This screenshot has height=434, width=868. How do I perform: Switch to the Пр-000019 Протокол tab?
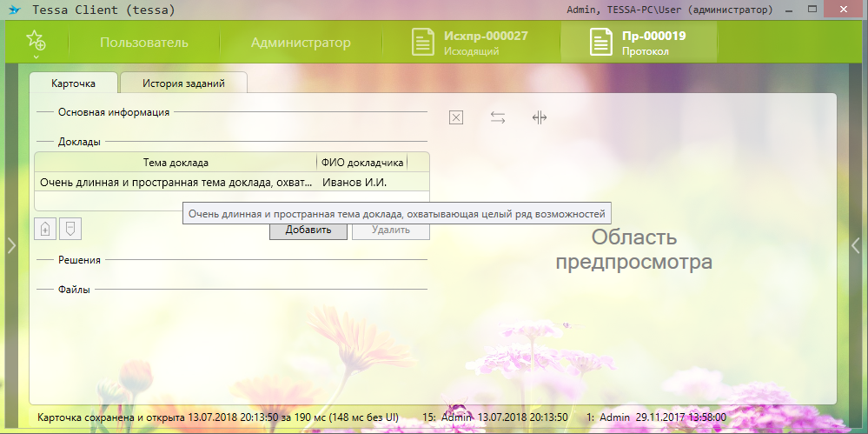pos(639,43)
